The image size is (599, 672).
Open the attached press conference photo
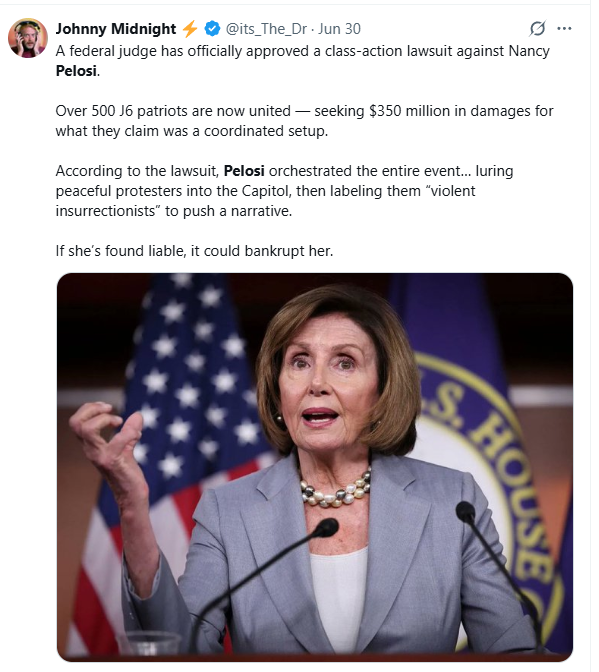point(315,467)
